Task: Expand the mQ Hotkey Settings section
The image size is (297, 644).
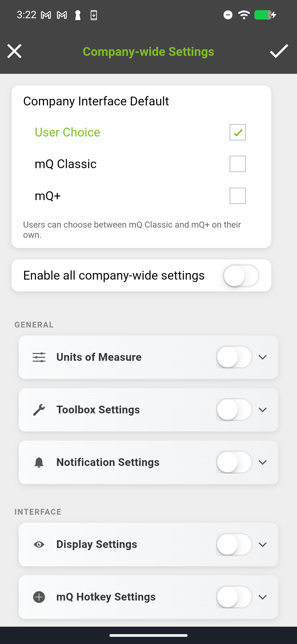Action: [262, 597]
